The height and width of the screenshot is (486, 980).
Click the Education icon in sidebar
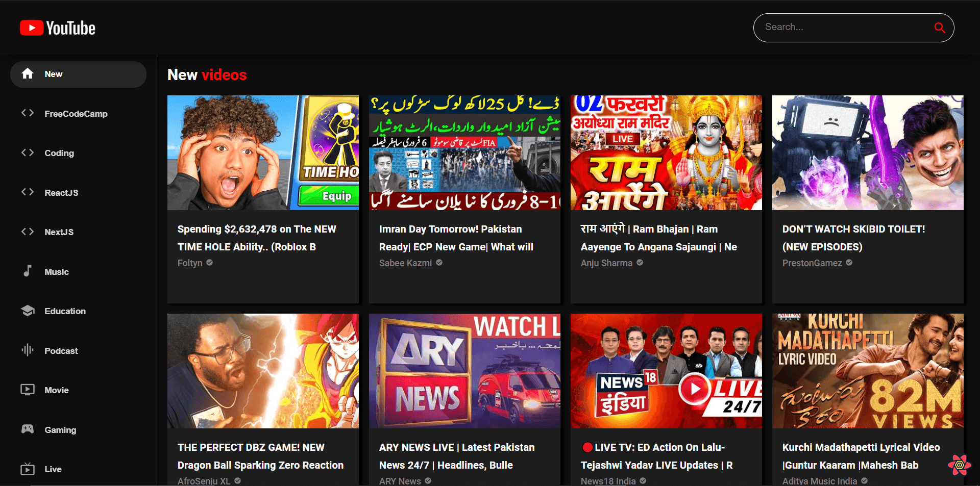click(x=28, y=311)
